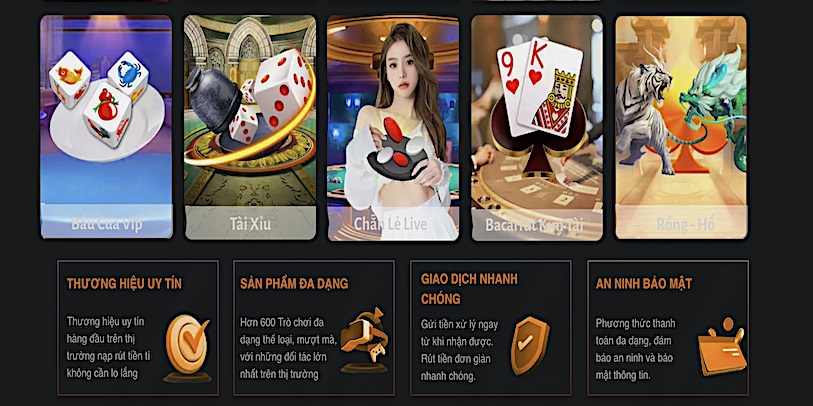The width and height of the screenshot is (813, 406).
Task: Select the Chẵn Lẻ Live game card
Action: click(393, 127)
